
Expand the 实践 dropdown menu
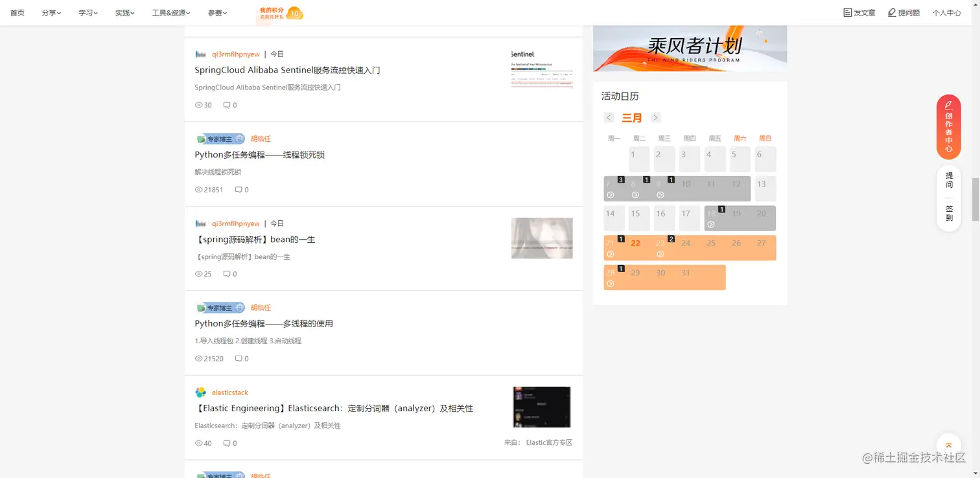point(125,13)
